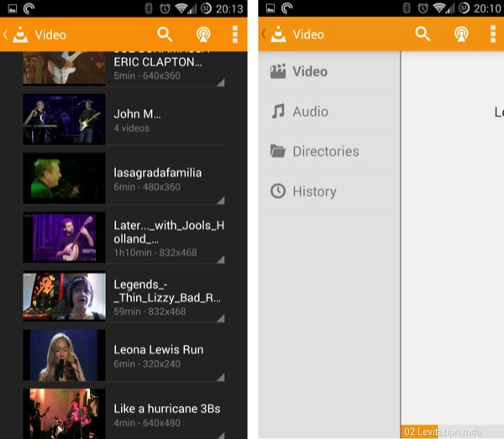
Task: Tap back chevron in right screen header
Action: click(x=263, y=34)
